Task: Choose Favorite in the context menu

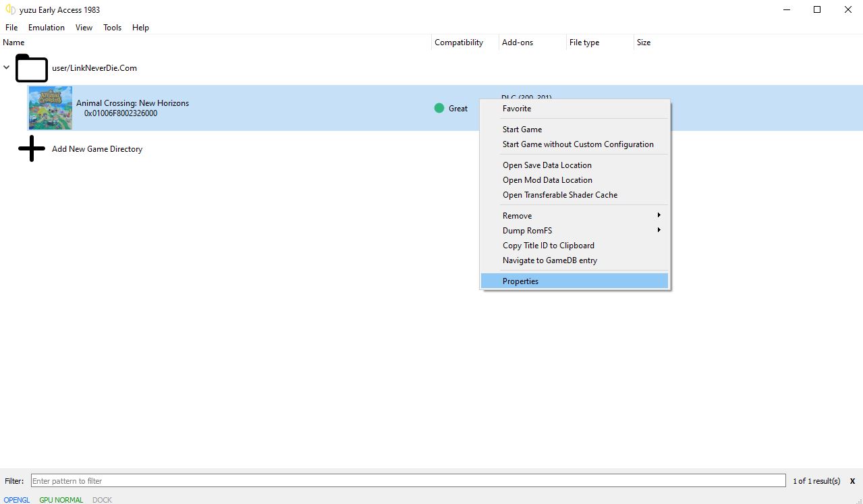Action: coord(575,109)
